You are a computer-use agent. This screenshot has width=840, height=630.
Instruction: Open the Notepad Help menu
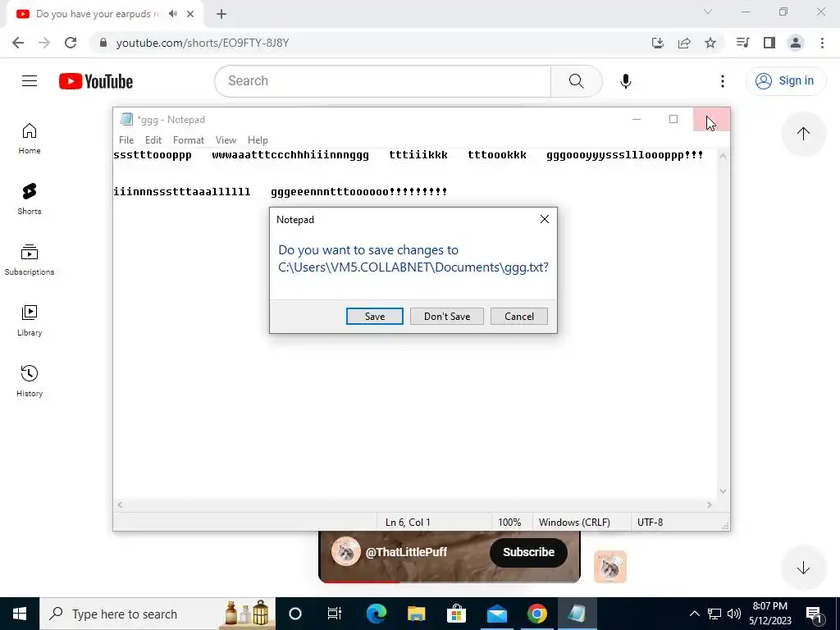tap(258, 139)
